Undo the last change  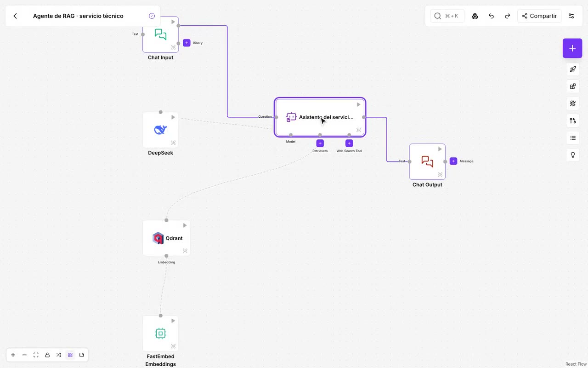(491, 16)
